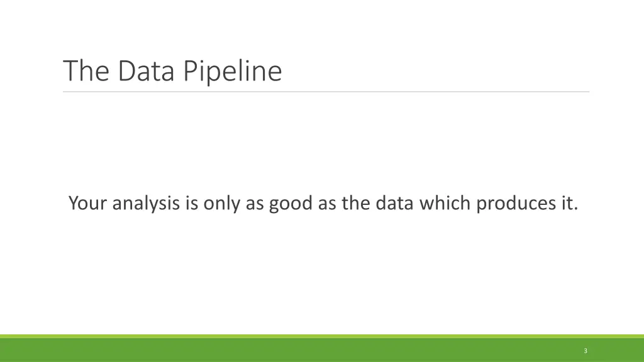Click the word 'it.' ending the sentence
644x362 pixels.
tap(568, 204)
